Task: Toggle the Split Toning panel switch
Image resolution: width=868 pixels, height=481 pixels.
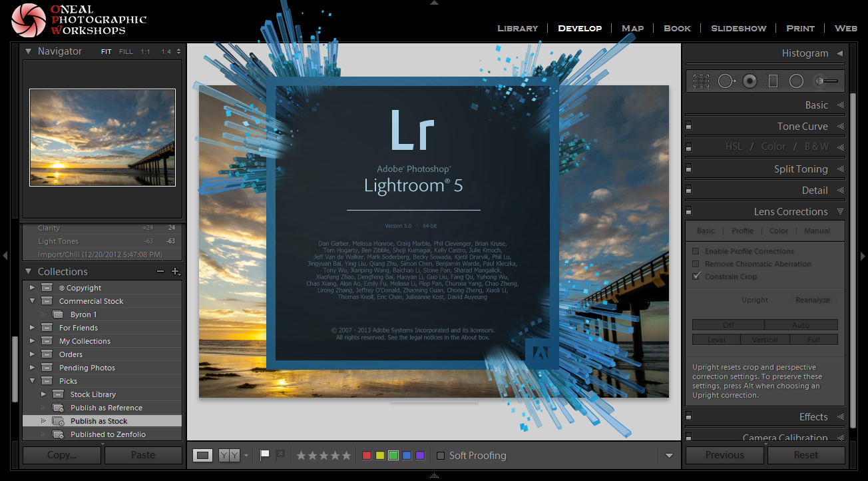Action: pyautogui.click(x=689, y=168)
